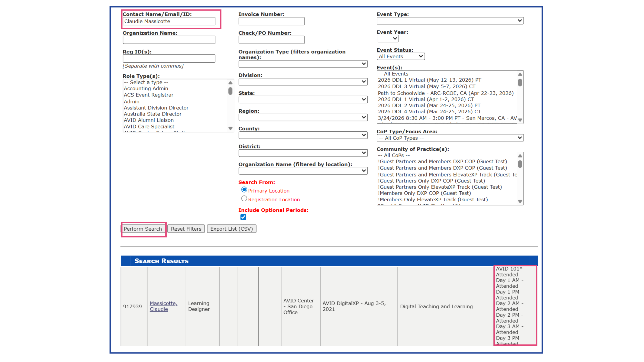Click the Check/PO Number field
Image resolution: width=644 pixels, height=362 pixels.
[271, 40]
